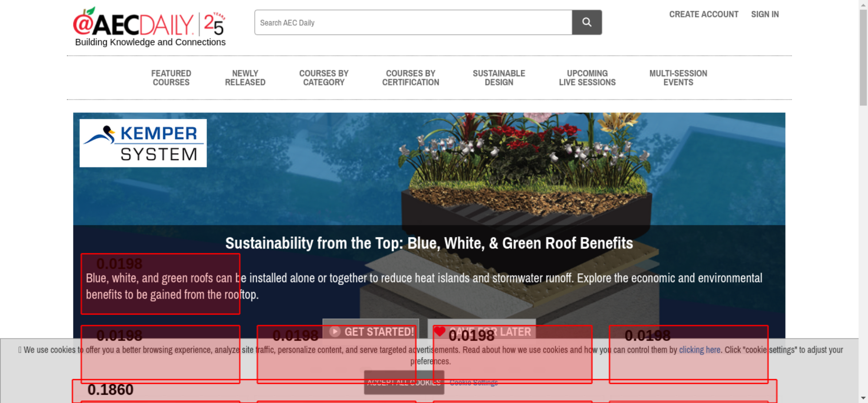Viewport: 868px width, 403px height.
Task: Click the Create Account link
Action: (703, 14)
